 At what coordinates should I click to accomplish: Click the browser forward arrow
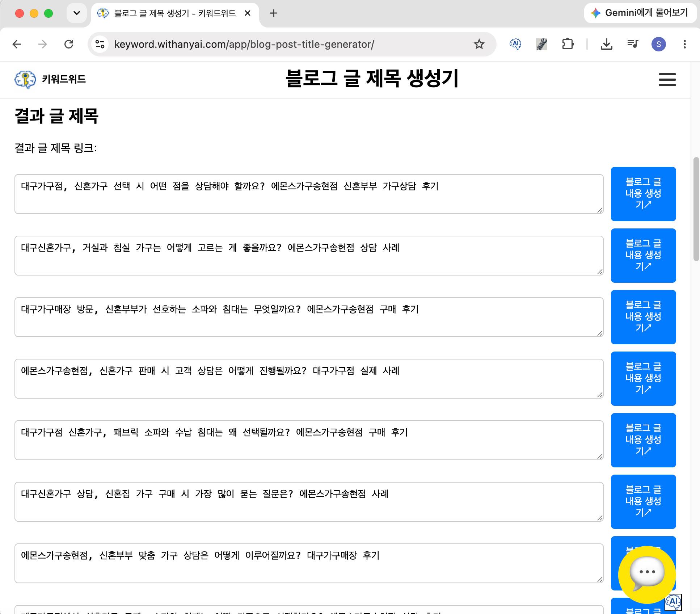[x=43, y=44]
